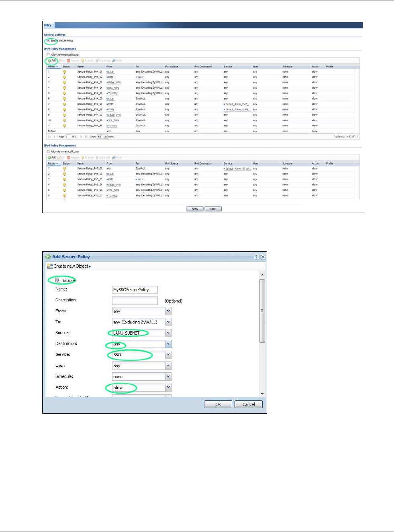Expand the Schedule dropdown arrow
The image size is (394, 532).
(168, 376)
